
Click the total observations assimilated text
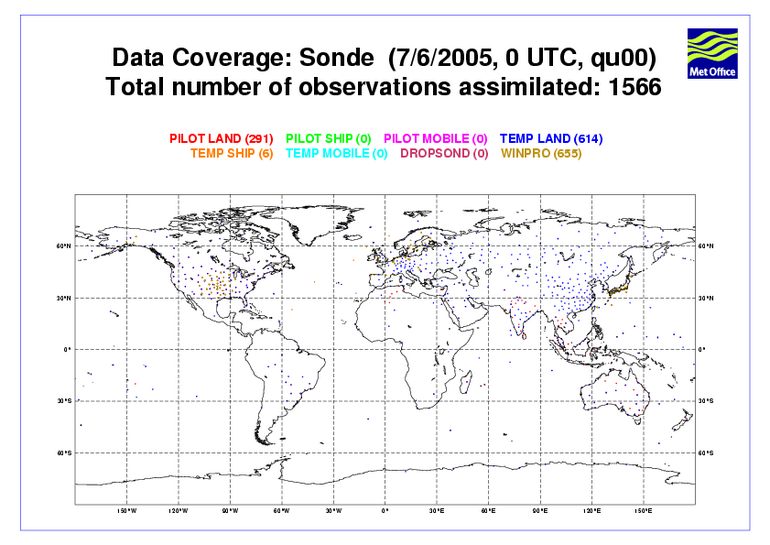click(383, 88)
